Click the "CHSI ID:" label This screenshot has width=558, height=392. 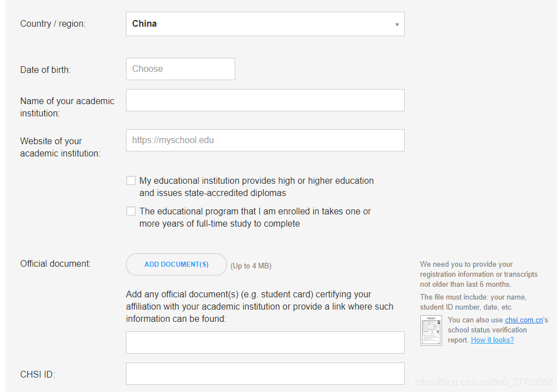click(37, 374)
